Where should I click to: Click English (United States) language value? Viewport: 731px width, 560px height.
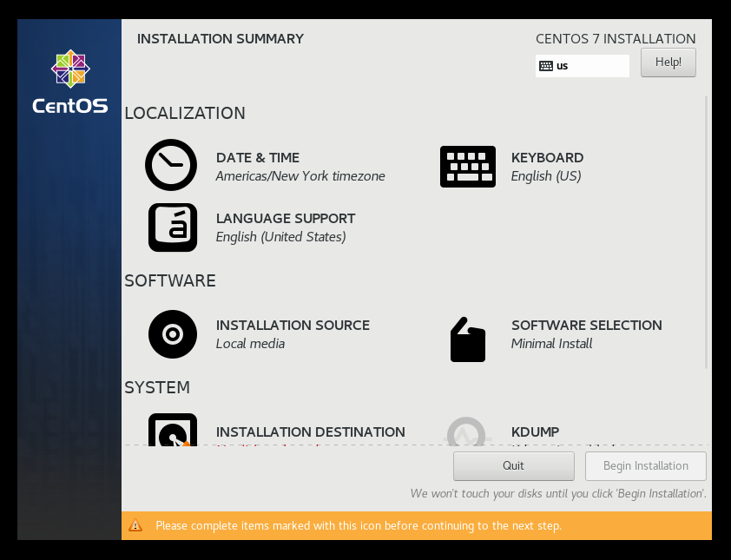(x=280, y=237)
